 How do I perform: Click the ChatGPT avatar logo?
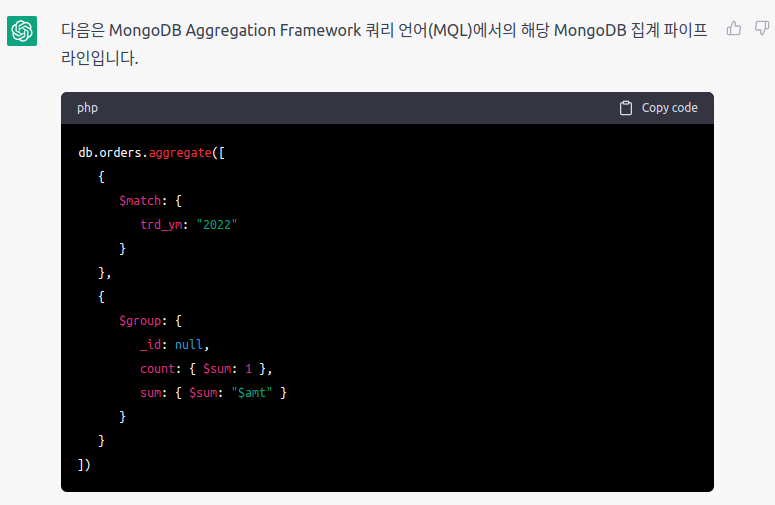(22, 31)
